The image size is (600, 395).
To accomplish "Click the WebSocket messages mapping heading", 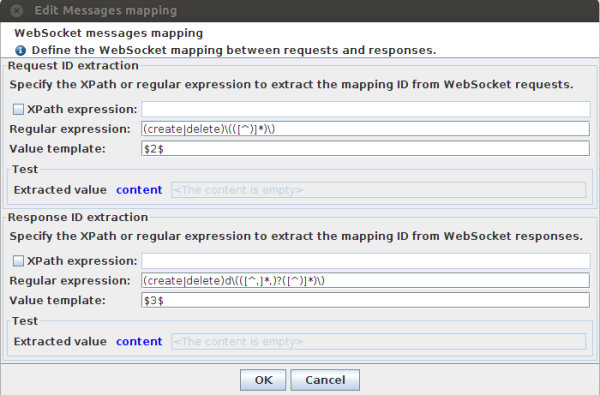I will (x=109, y=33).
